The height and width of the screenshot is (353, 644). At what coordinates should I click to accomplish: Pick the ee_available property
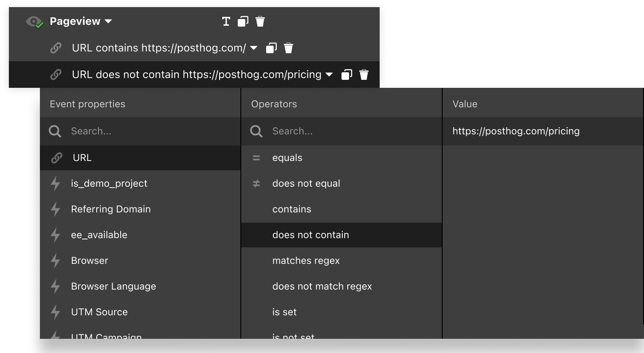(140, 235)
